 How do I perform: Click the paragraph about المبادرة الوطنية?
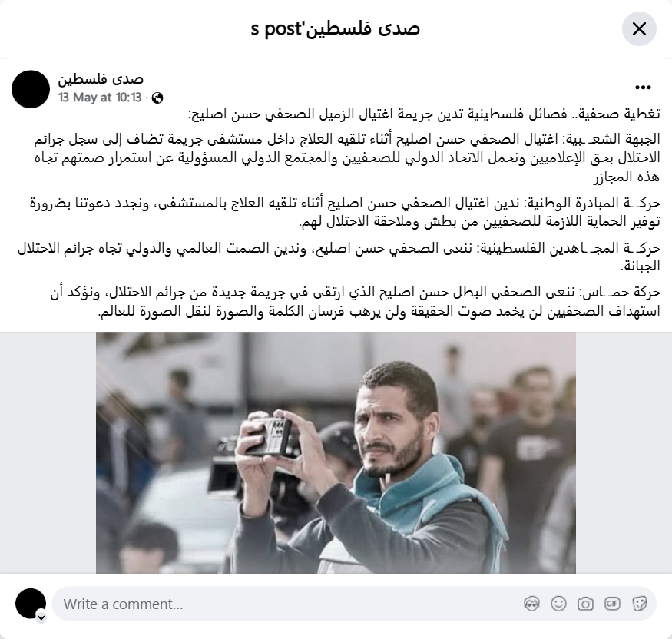pyautogui.click(x=345, y=212)
